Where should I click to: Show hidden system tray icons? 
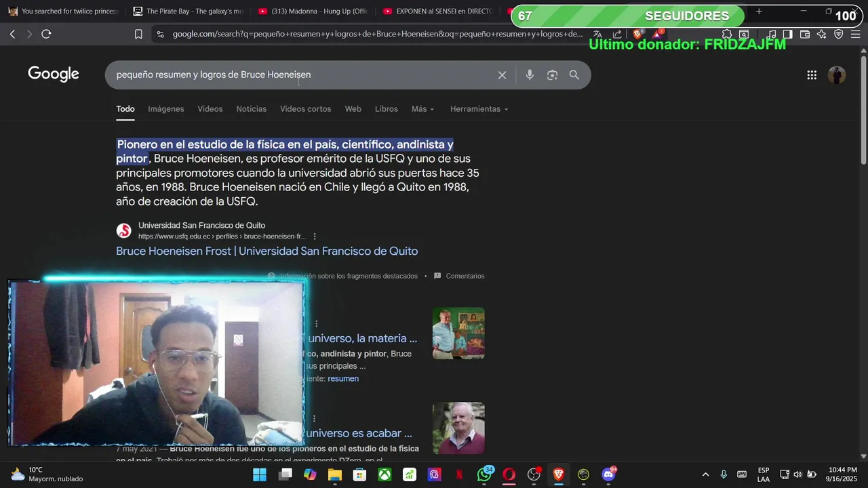pos(705,474)
